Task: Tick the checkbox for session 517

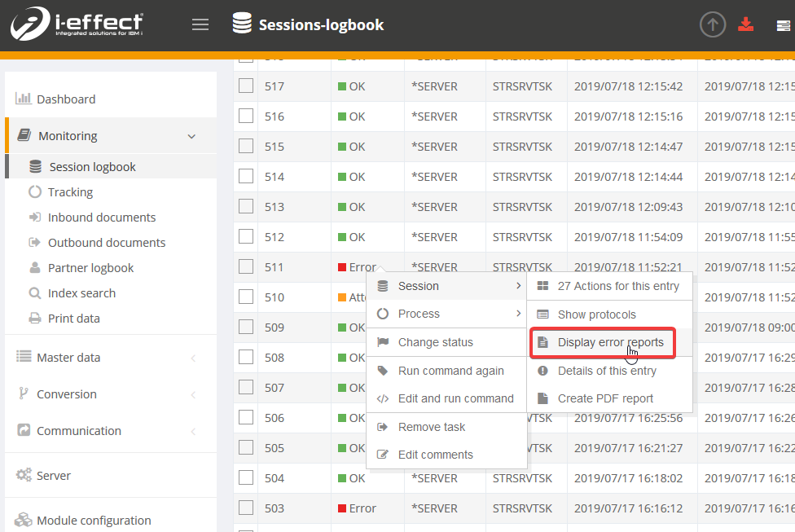Action: coord(246,86)
